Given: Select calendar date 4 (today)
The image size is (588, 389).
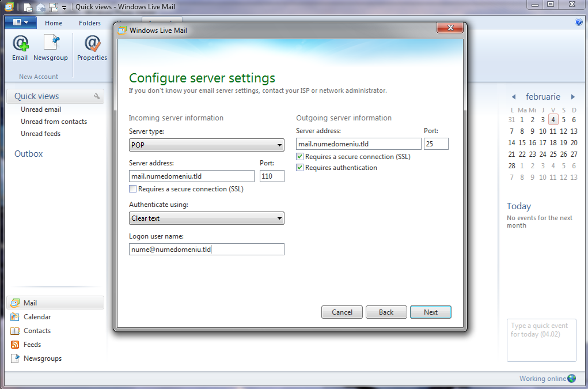Looking at the screenshot, I should point(553,120).
